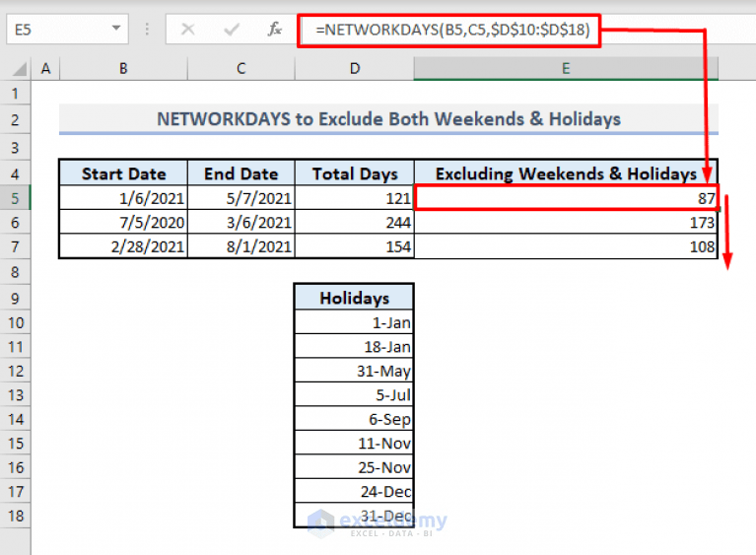Image resolution: width=756 pixels, height=555 pixels.
Task: Click the formula bar NETWORKDAYS formula text
Action: coord(452,30)
